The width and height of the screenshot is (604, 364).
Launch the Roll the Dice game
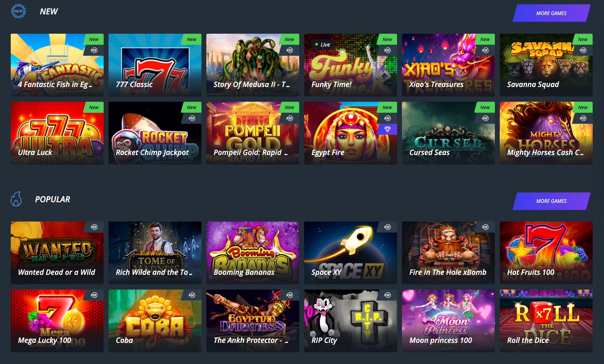[x=546, y=321]
